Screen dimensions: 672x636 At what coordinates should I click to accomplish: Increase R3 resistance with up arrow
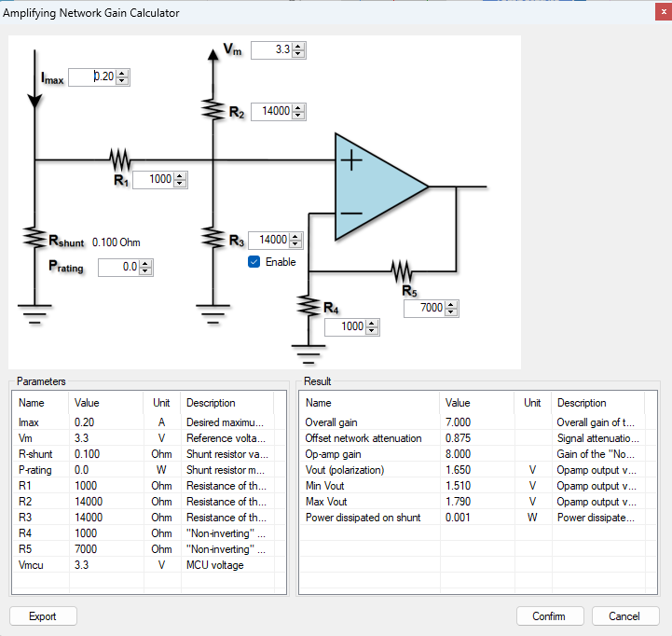click(296, 236)
